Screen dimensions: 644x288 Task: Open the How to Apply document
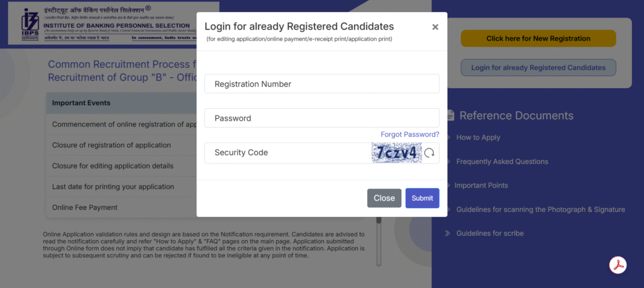478,138
